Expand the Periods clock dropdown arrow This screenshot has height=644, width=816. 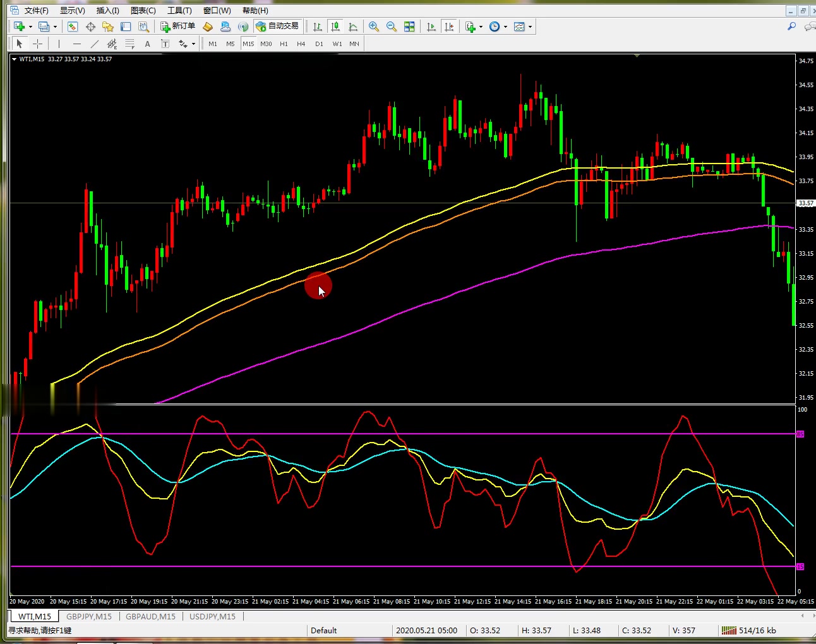coord(506,27)
